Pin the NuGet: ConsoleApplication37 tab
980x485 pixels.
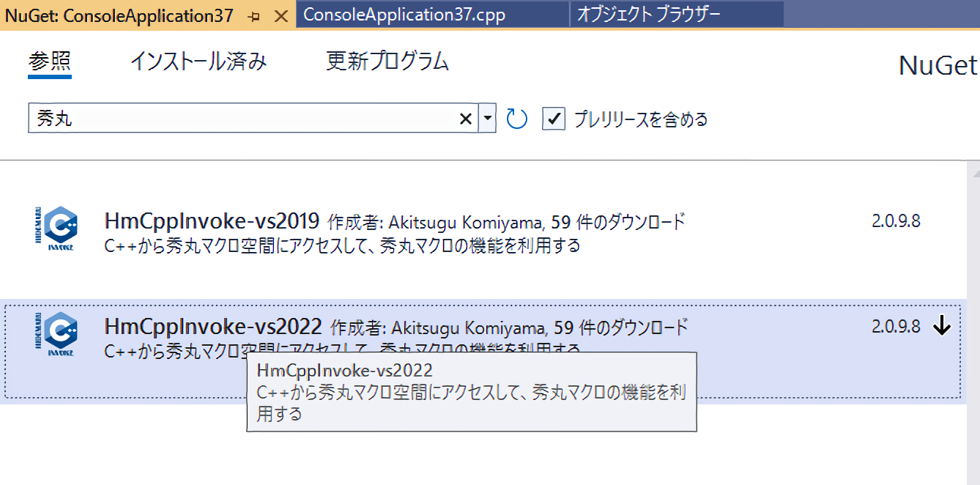[255, 16]
